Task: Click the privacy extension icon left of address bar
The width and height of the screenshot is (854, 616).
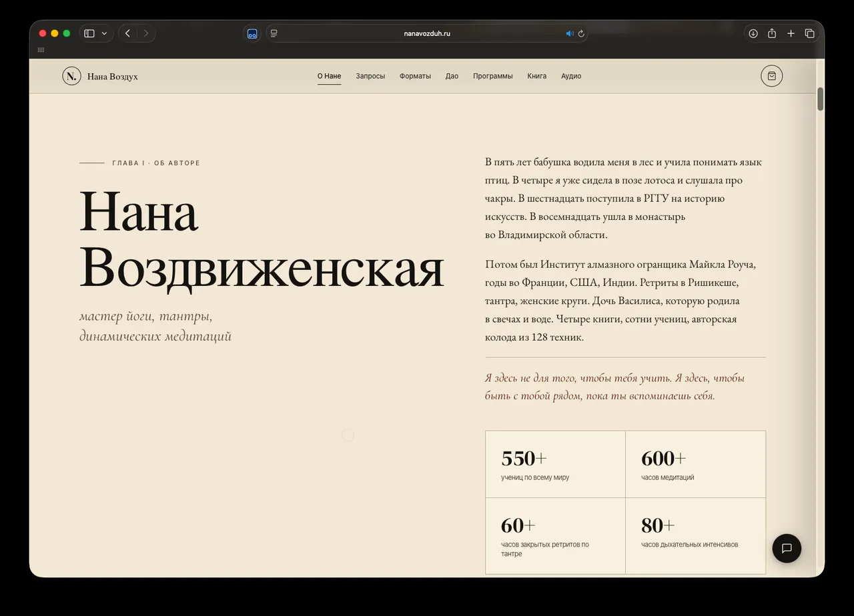Action: point(252,33)
